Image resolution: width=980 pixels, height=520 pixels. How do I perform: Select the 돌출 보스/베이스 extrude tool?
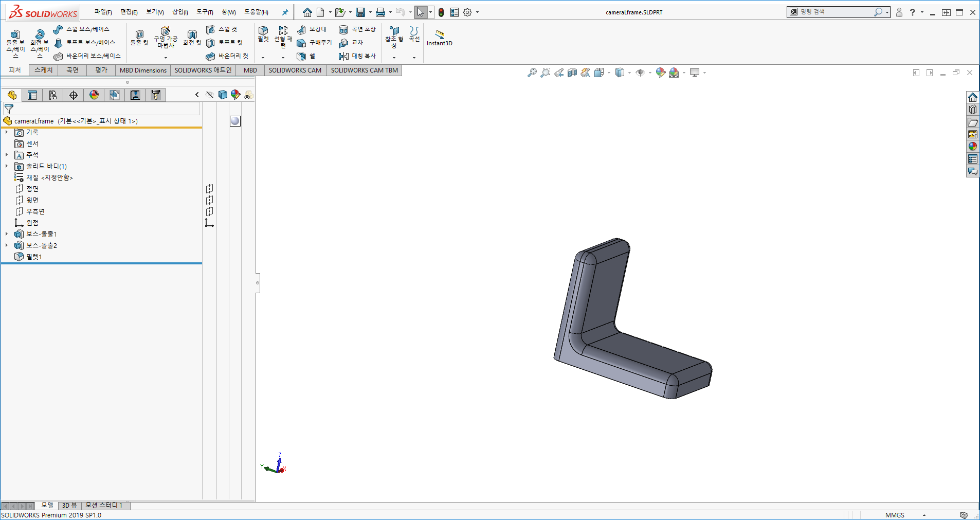(x=15, y=43)
